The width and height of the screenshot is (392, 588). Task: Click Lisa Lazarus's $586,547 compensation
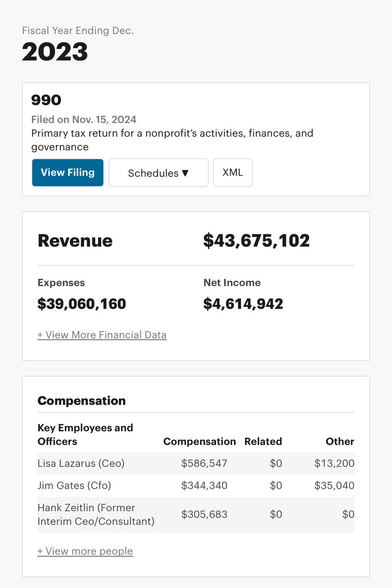(204, 464)
